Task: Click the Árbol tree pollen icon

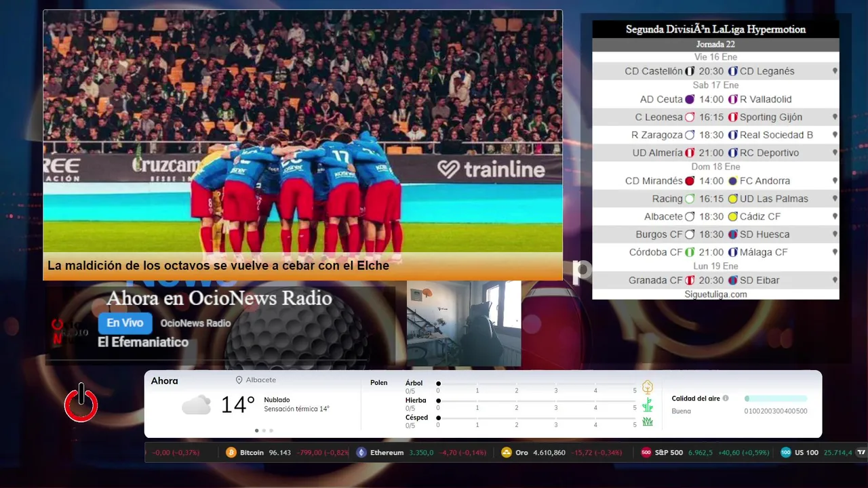Action: click(648, 387)
